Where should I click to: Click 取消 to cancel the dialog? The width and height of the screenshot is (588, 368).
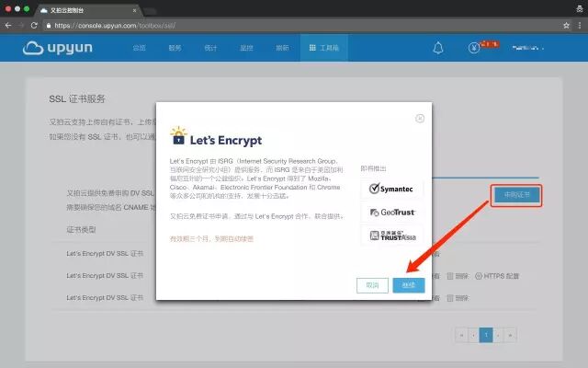[372, 285]
